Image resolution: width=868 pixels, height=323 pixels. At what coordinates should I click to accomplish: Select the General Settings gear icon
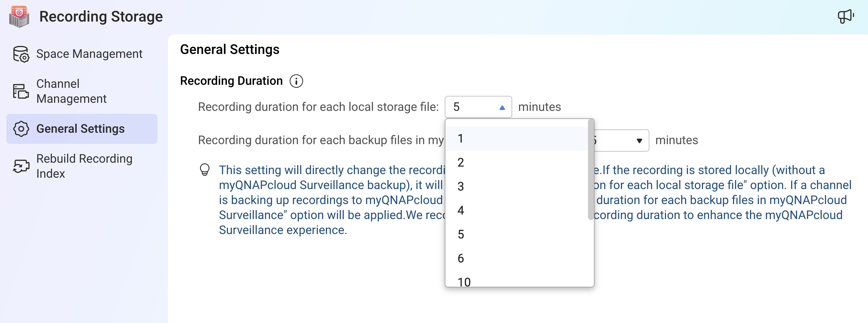(x=21, y=129)
